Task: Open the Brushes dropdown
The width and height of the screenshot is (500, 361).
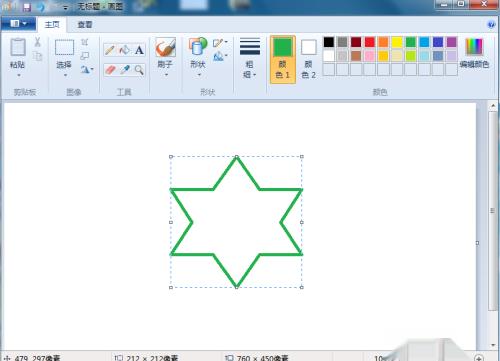Action: coord(166,75)
